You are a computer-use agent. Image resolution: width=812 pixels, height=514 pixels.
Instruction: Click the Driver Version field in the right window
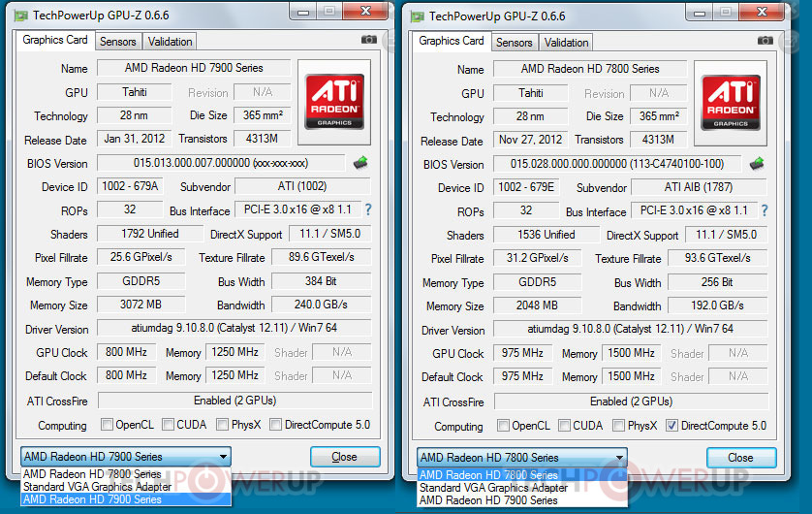630,329
